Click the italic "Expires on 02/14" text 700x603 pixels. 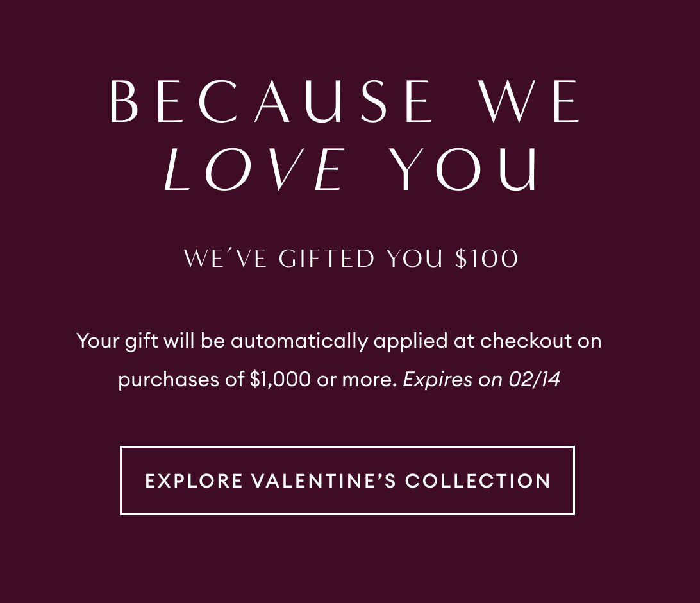(481, 379)
